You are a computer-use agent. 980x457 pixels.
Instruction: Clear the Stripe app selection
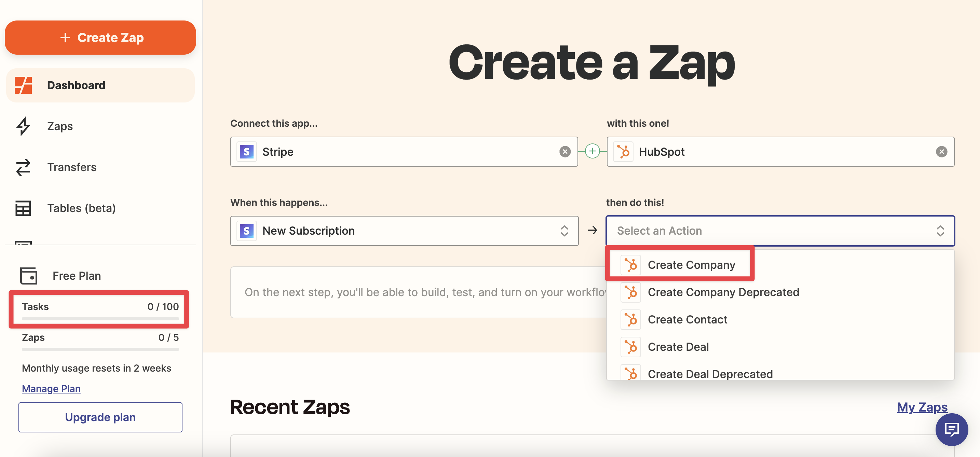coord(565,152)
